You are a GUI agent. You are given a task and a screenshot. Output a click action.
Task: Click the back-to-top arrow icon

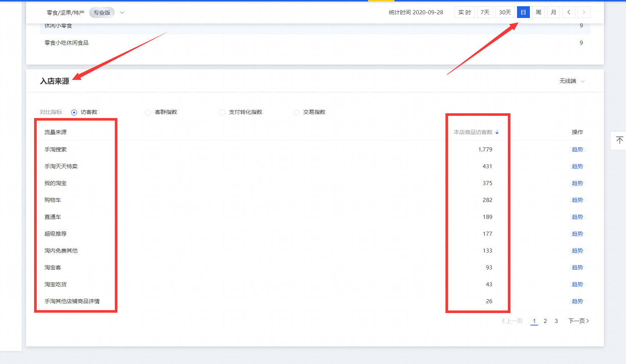[x=619, y=140]
